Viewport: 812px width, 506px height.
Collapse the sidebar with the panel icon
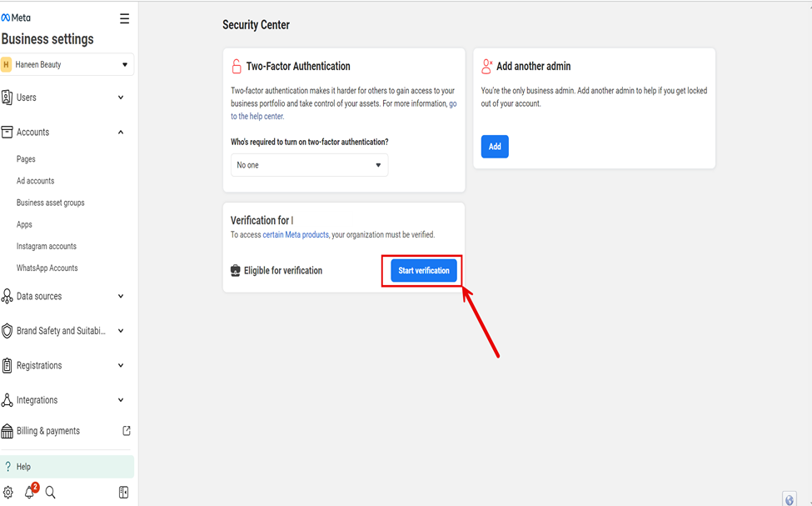pyautogui.click(x=123, y=492)
